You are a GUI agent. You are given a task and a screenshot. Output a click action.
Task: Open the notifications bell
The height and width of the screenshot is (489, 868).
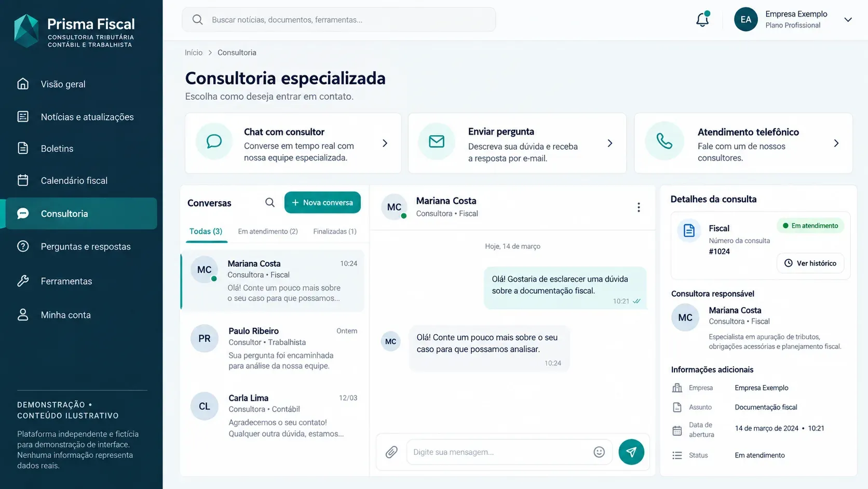point(702,19)
